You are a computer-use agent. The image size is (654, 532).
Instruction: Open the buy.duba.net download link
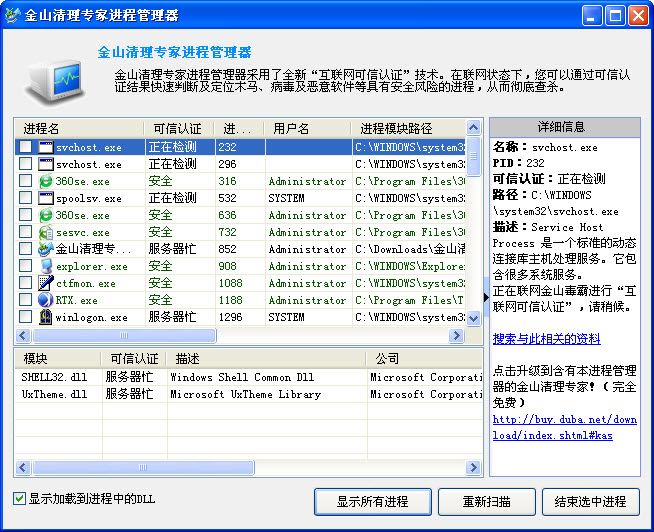coord(564,427)
